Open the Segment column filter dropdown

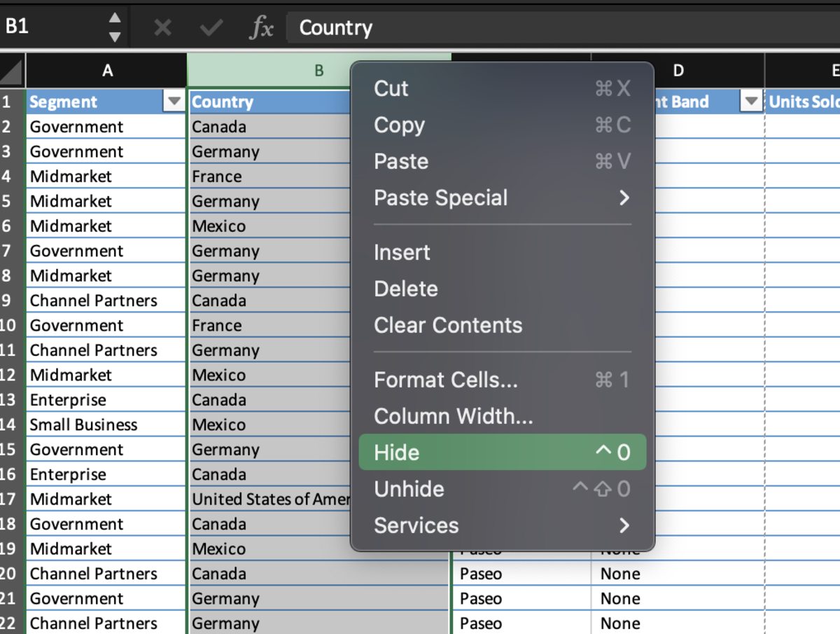(174, 102)
